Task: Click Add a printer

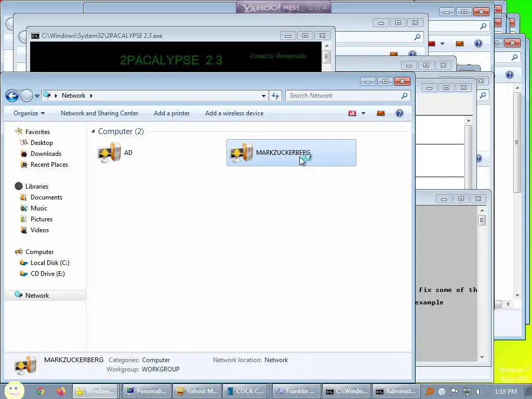Action: 171,113
